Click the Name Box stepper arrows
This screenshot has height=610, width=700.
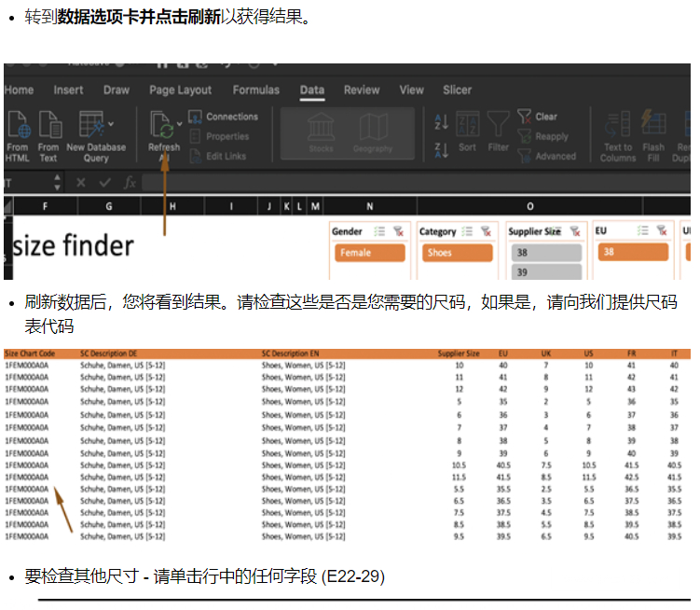point(56,183)
